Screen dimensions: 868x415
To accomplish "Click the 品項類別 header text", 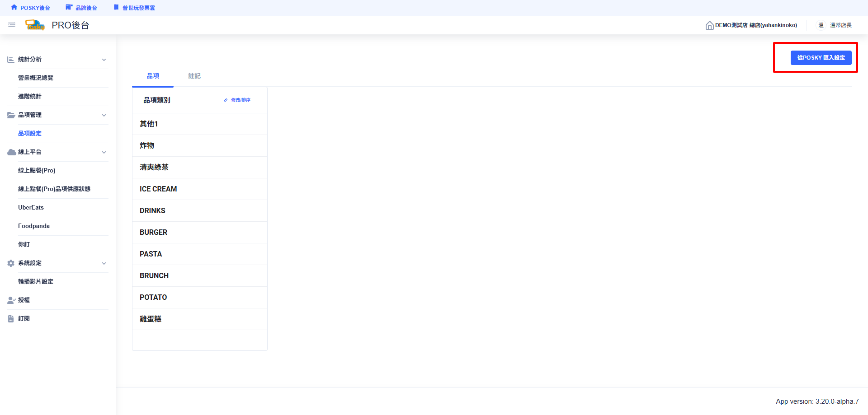I will [157, 100].
